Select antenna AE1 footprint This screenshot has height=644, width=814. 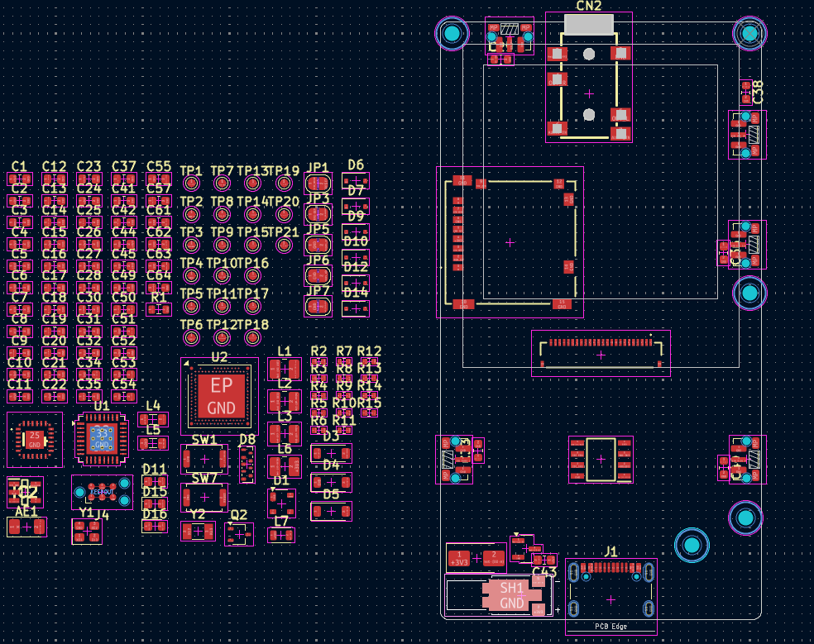[26, 527]
